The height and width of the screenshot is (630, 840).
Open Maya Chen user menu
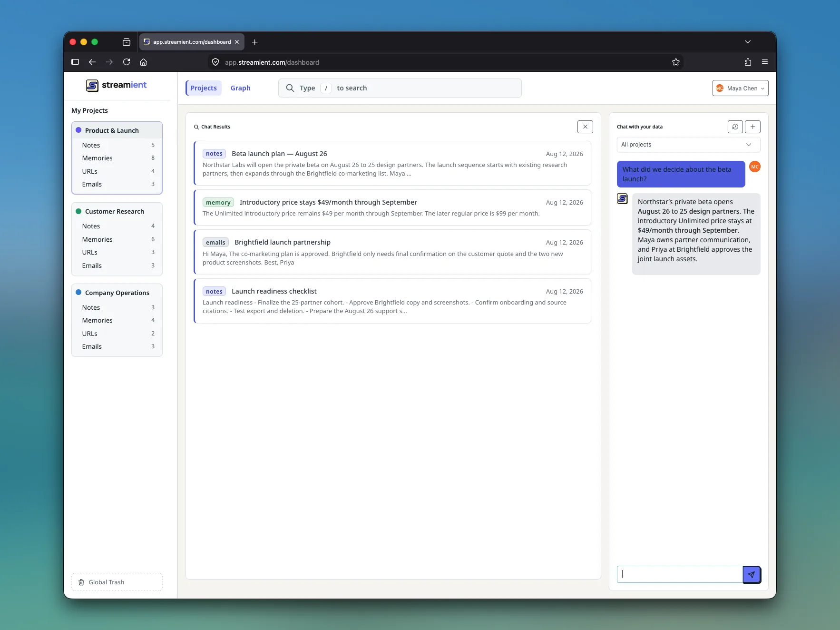pos(740,88)
